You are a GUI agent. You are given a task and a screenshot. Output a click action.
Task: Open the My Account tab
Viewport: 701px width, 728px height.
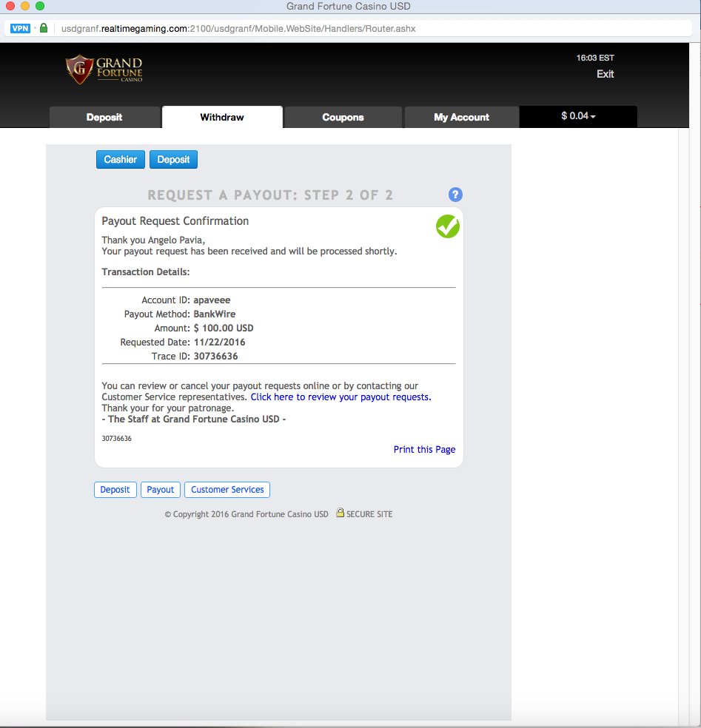(x=461, y=117)
